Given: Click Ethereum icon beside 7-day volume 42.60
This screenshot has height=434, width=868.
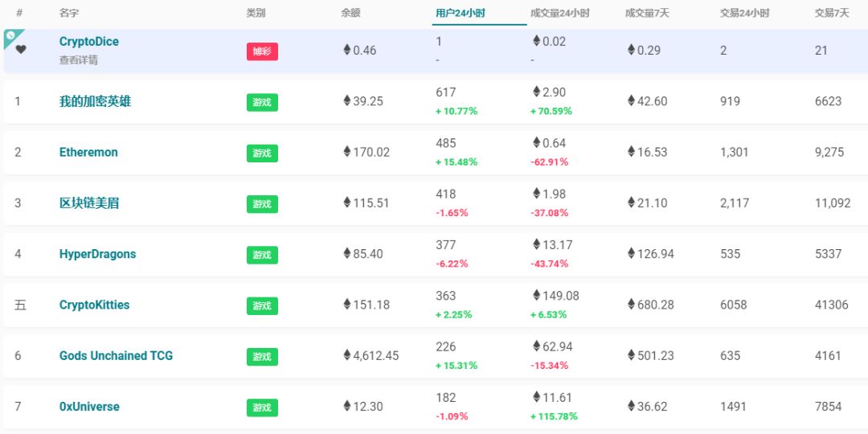Looking at the screenshot, I should coord(631,100).
